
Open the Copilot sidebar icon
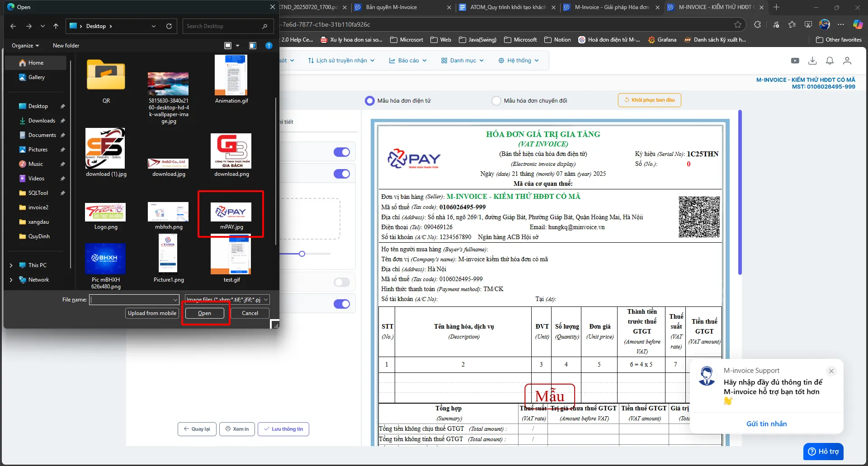tap(858, 24)
